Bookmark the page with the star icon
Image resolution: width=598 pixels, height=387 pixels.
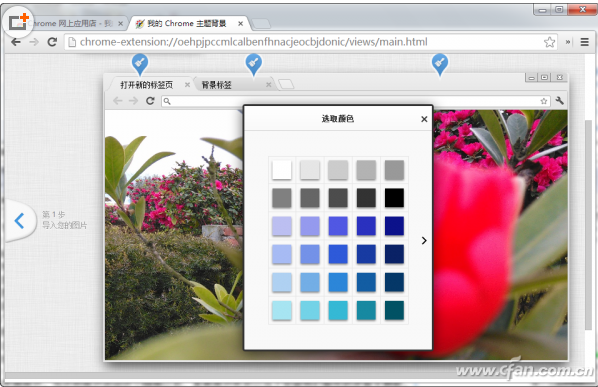549,42
